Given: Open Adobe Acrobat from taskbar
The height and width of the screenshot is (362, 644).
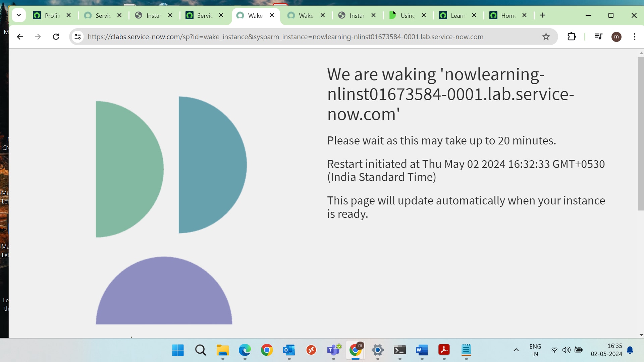Looking at the screenshot, I should (x=444, y=350).
